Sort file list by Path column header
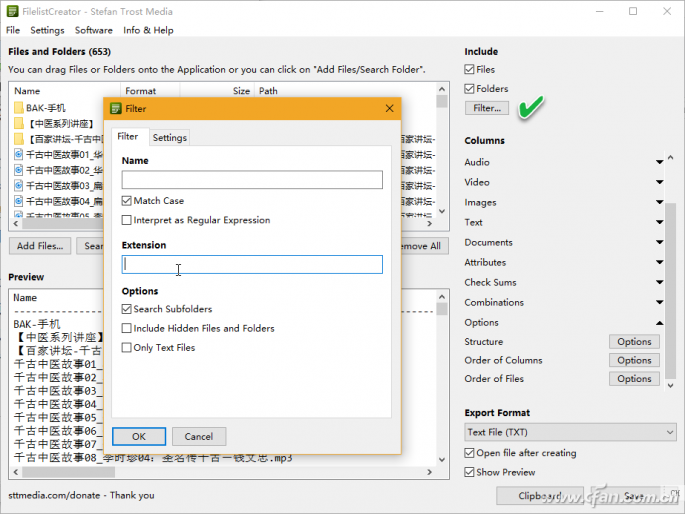The height and width of the screenshot is (514, 685). (x=345, y=91)
